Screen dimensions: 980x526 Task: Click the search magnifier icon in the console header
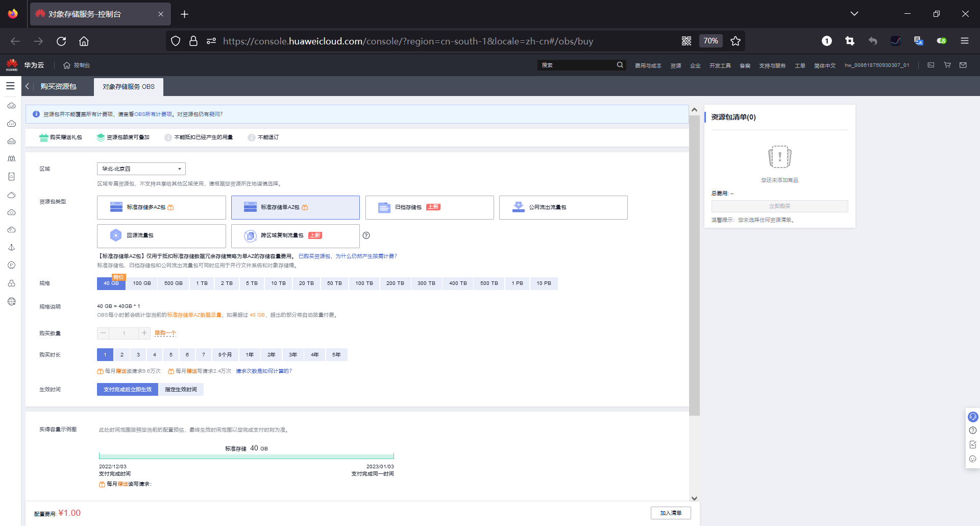point(620,65)
